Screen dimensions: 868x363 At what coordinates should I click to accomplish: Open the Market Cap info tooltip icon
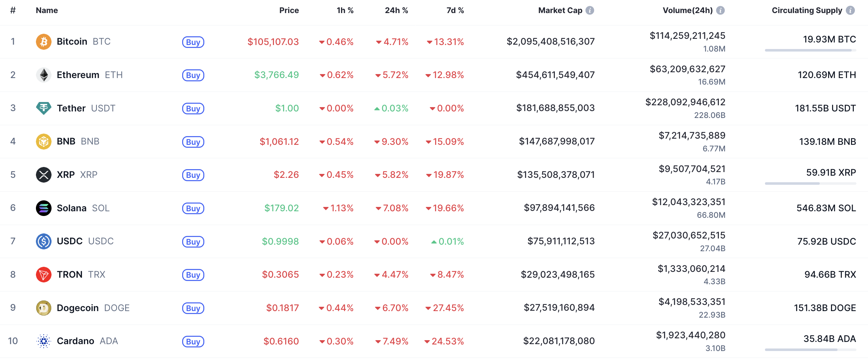point(590,11)
